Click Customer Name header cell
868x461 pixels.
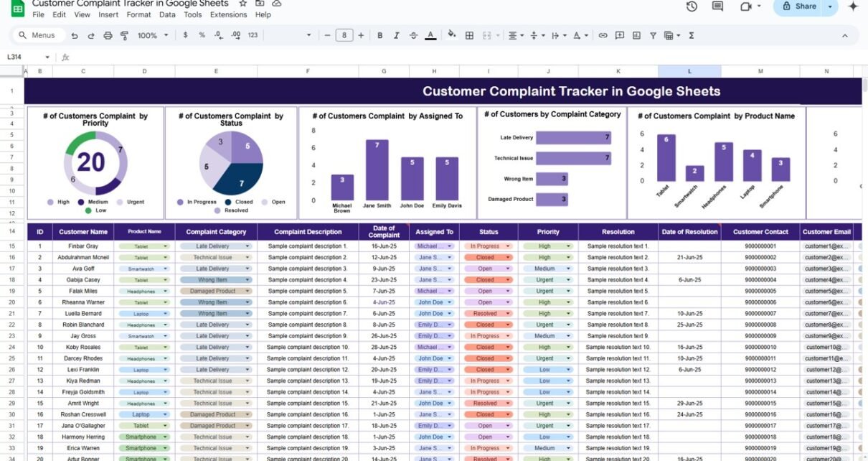(83, 232)
